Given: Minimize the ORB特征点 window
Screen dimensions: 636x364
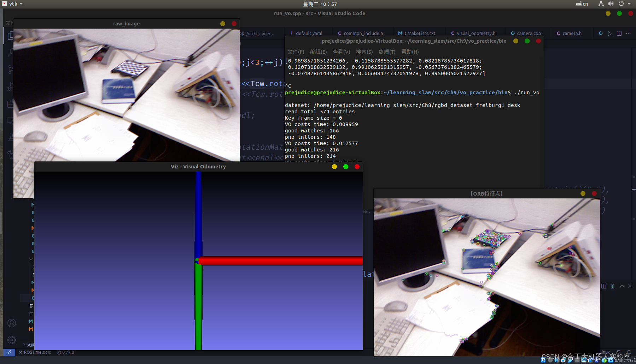Looking at the screenshot, I should 583,193.
